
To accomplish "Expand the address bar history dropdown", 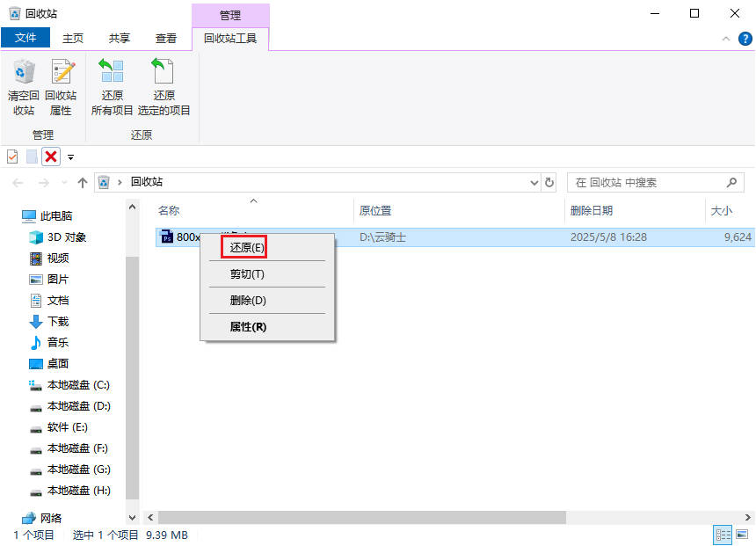I will (x=534, y=183).
